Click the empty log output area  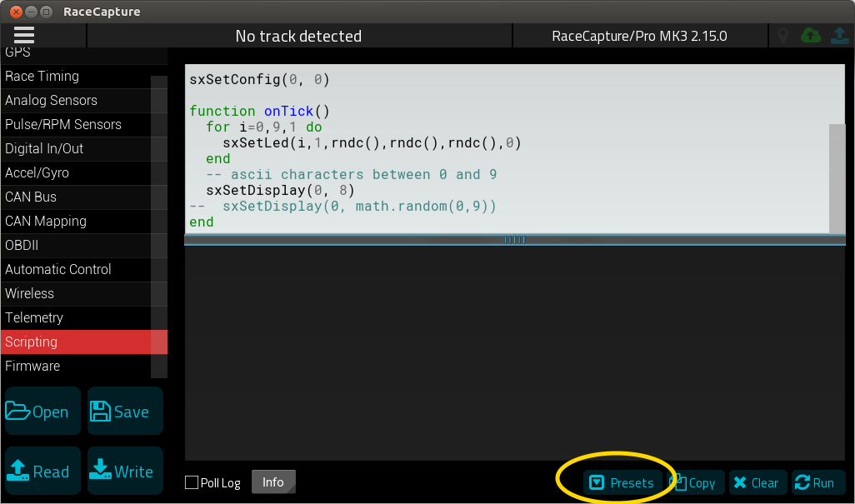pos(515,353)
